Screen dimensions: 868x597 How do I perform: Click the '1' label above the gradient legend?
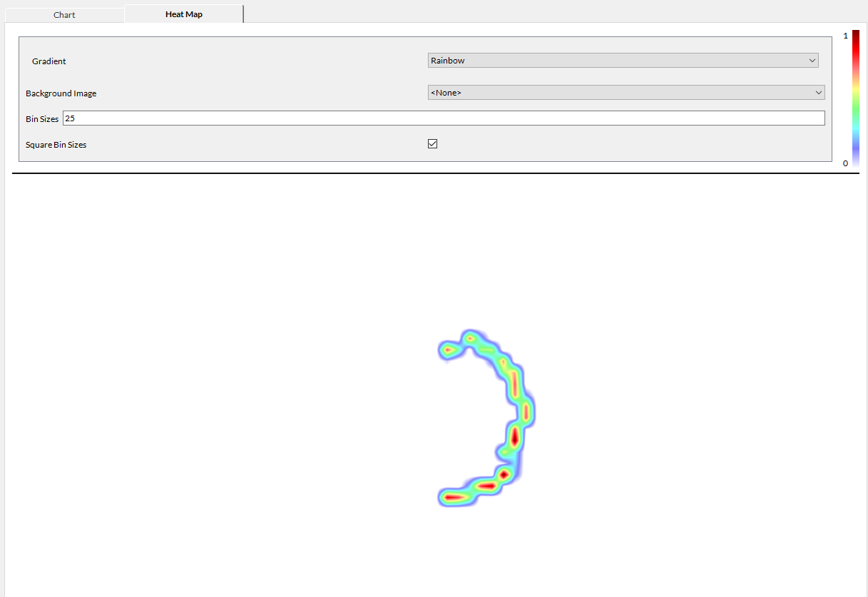(x=845, y=34)
